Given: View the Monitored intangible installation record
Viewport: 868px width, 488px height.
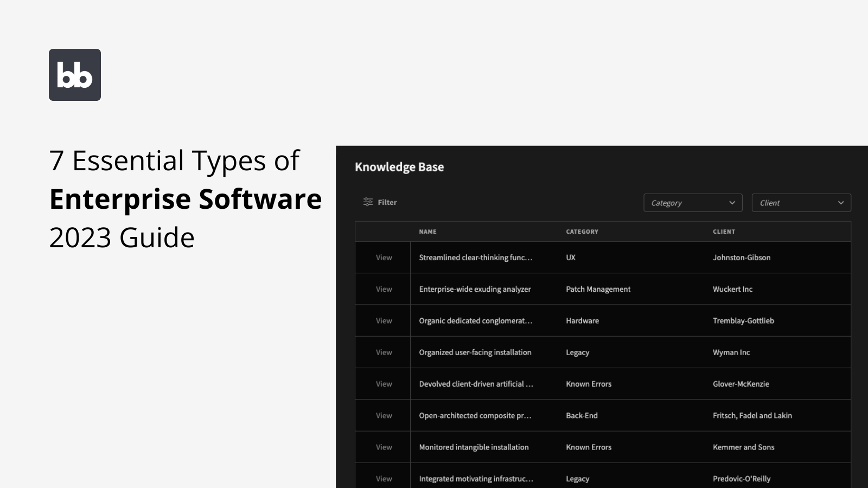Looking at the screenshot, I should point(383,447).
